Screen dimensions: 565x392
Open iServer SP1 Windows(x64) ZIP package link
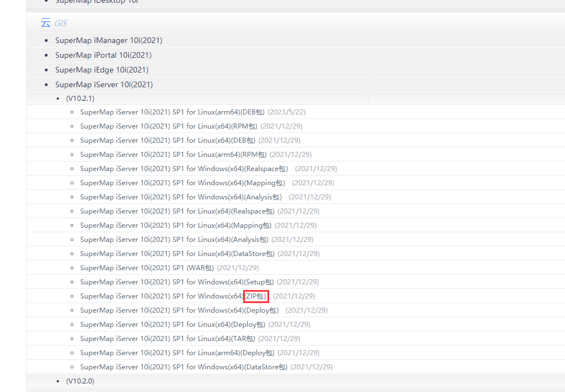coord(173,296)
